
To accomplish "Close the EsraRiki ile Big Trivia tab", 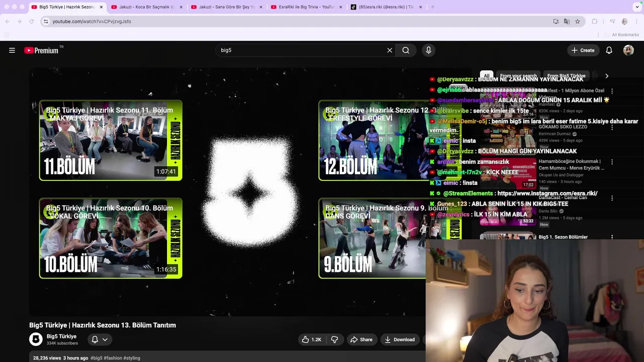I will (341, 7).
